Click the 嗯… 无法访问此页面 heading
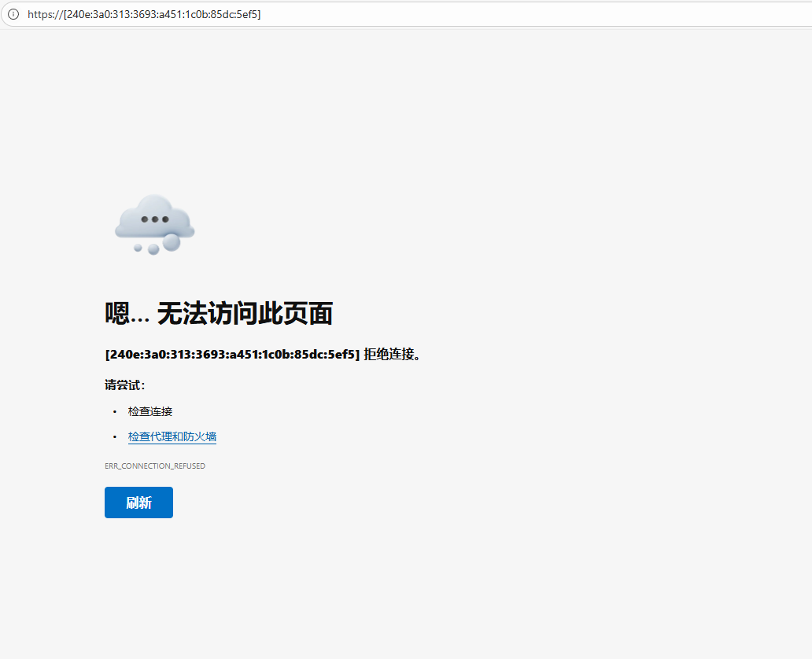Viewport: 812px width, 659px height. click(218, 312)
